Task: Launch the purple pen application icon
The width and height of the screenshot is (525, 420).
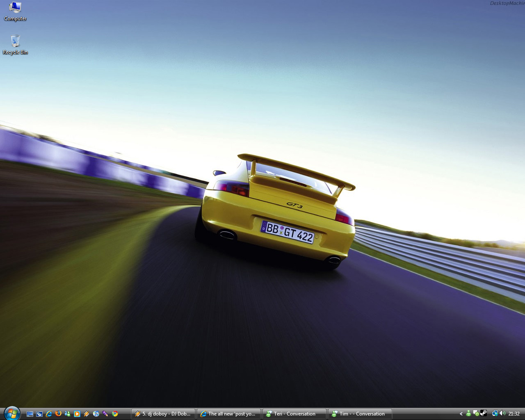Action: pos(105,414)
